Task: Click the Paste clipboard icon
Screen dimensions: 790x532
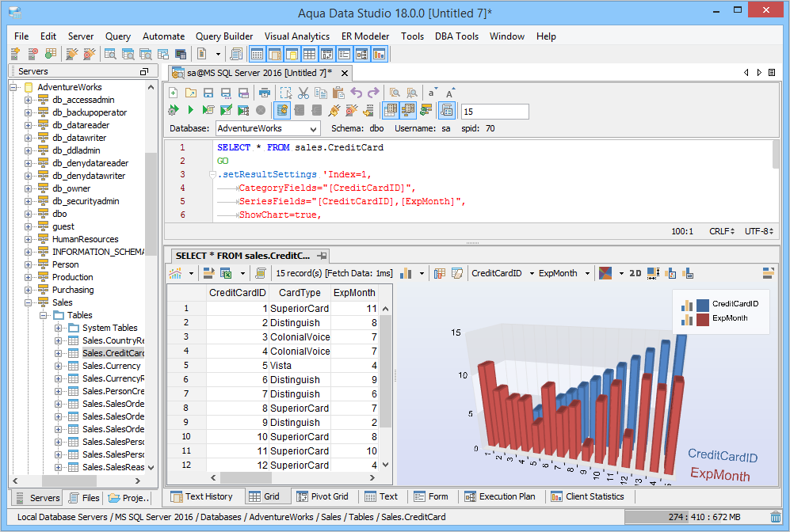Action: [338, 93]
